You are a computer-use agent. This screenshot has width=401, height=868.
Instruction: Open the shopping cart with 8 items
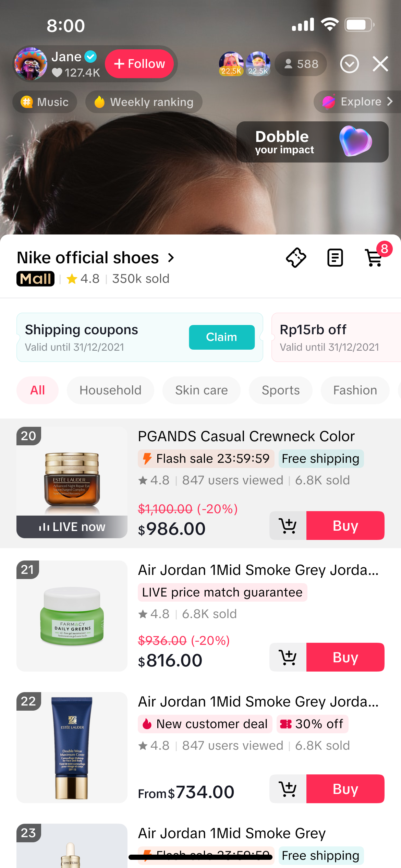[375, 257]
